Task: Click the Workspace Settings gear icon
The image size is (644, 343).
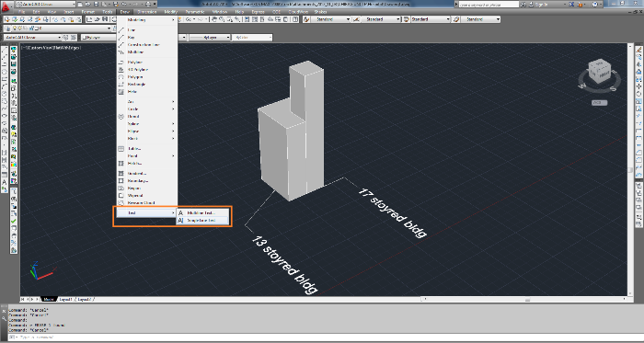Action: click(x=65, y=38)
